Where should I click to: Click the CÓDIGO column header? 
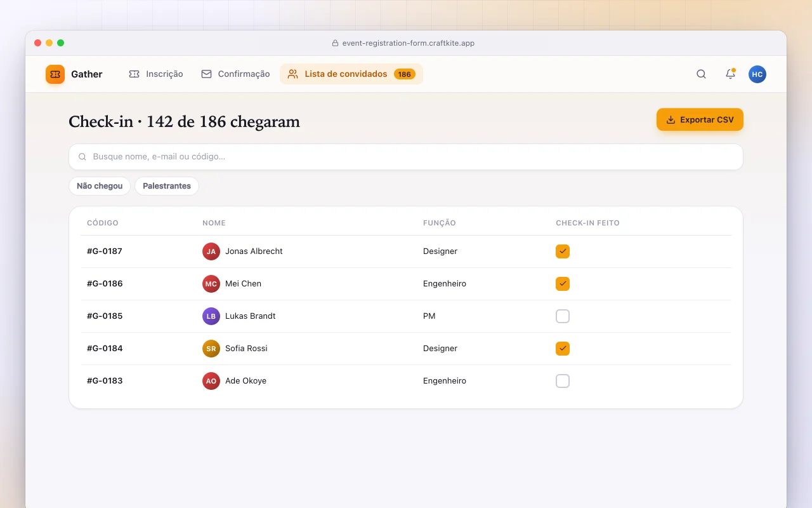[x=103, y=223]
